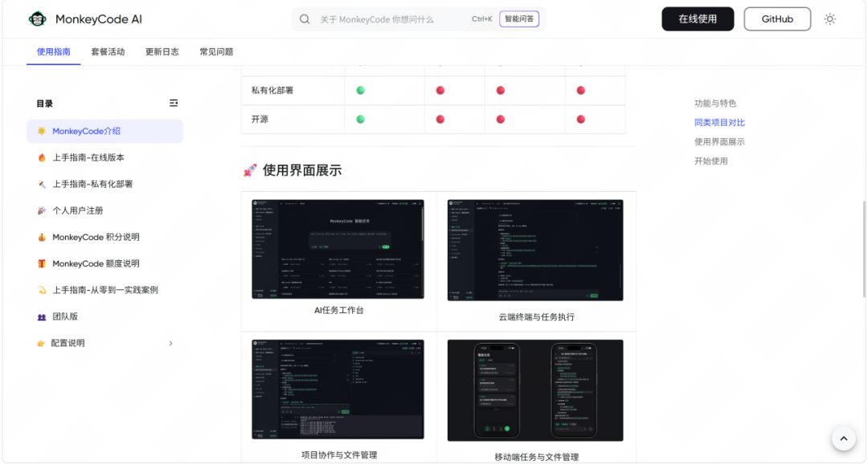Jump to 同类项目对比 section

719,123
